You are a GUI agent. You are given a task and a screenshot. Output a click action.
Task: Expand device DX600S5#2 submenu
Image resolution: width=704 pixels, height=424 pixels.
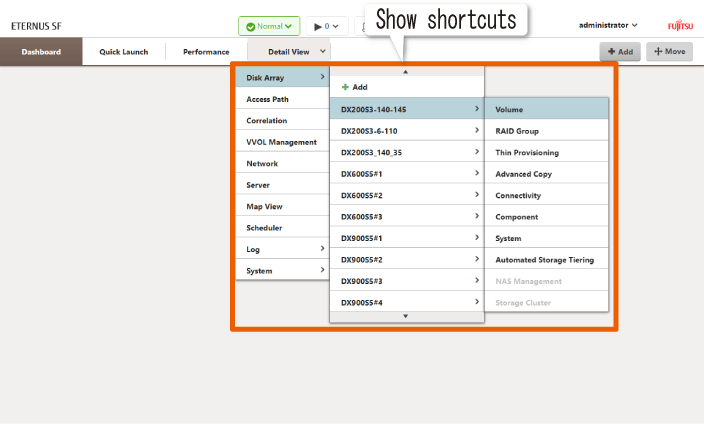407,195
